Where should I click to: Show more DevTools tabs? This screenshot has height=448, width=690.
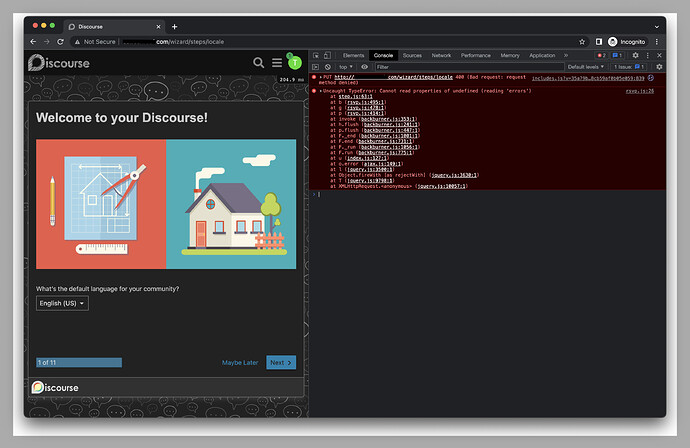pyautogui.click(x=566, y=55)
